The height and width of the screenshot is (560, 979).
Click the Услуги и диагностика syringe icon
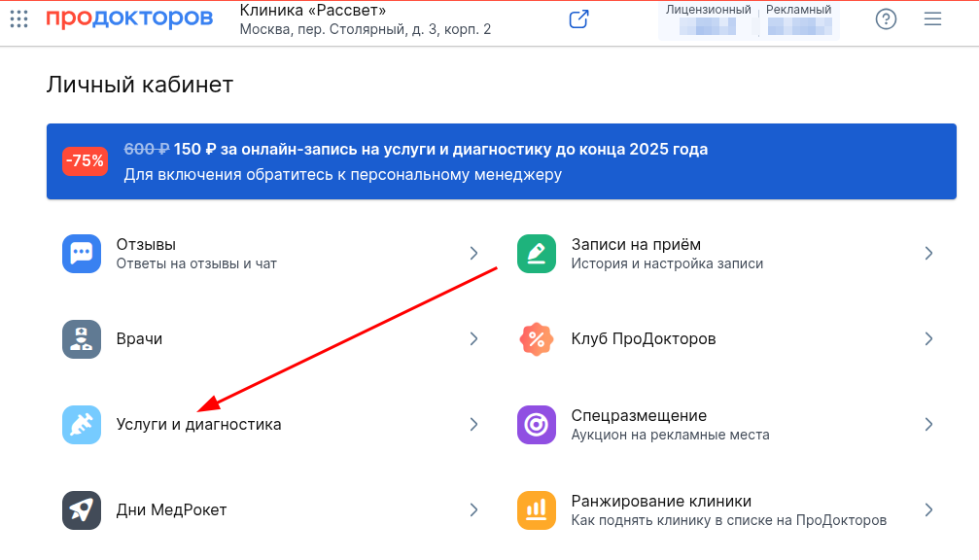[82, 425]
